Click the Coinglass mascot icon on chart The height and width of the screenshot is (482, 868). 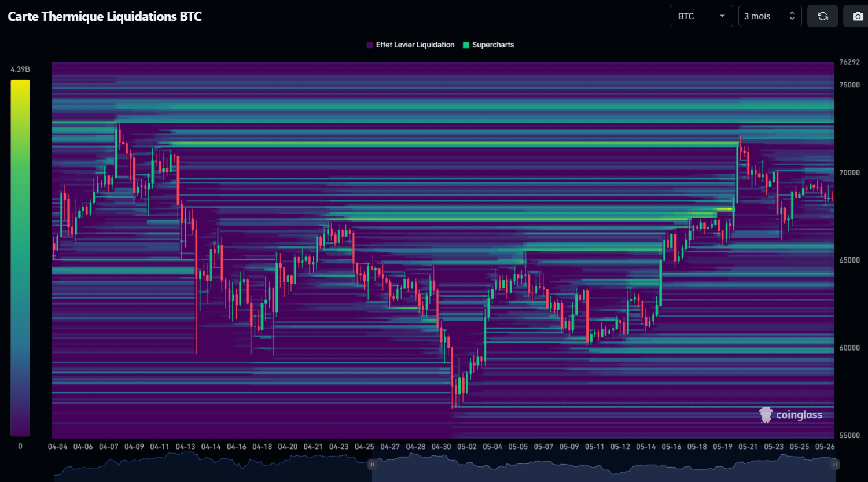click(766, 414)
